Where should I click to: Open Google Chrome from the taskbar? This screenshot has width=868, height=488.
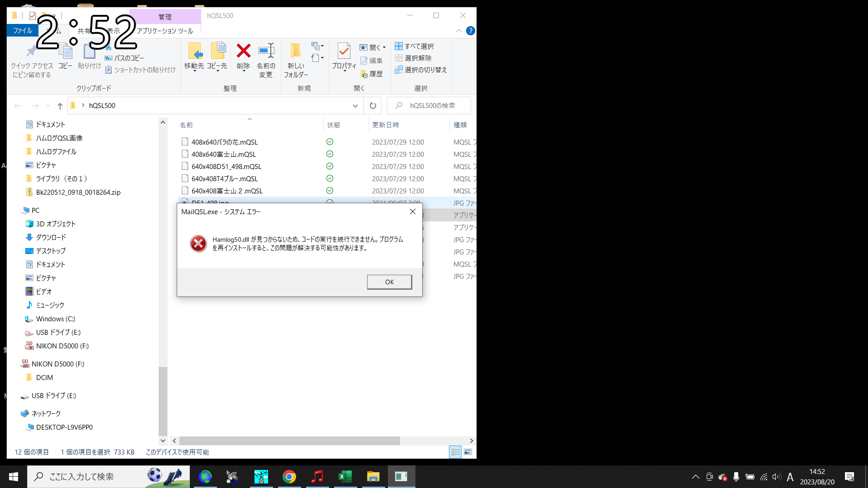pyautogui.click(x=289, y=477)
